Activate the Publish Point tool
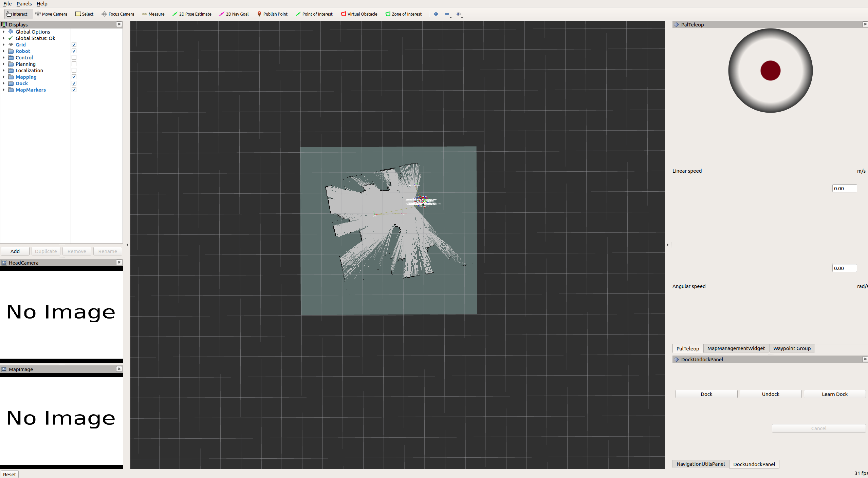 [272, 14]
